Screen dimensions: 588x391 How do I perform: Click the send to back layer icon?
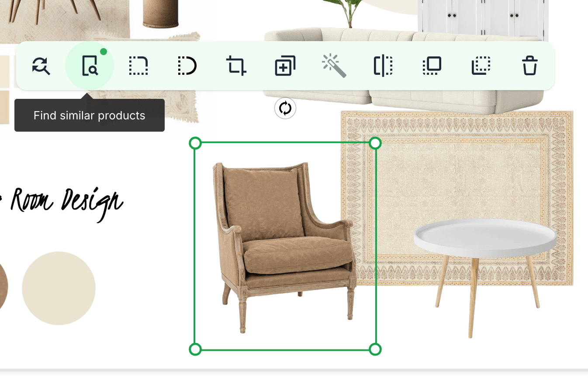tap(481, 66)
